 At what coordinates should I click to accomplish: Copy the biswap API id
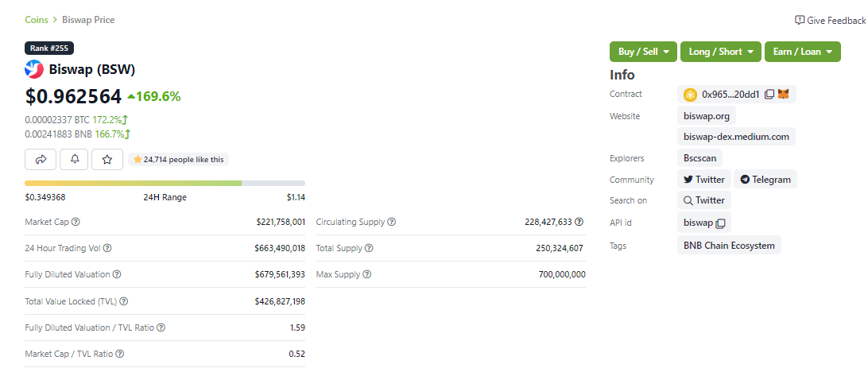pyautogui.click(x=720, y=223)
